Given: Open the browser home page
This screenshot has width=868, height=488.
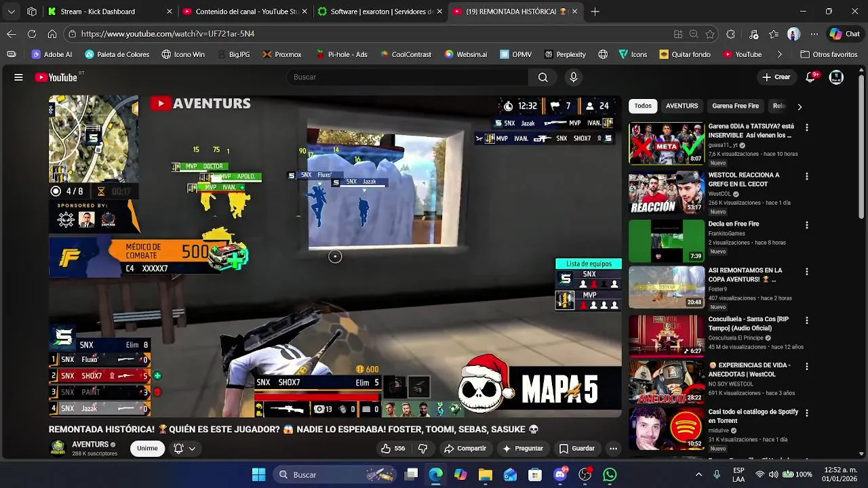Looking at the screenshot, I should click(x=52, y=34).
